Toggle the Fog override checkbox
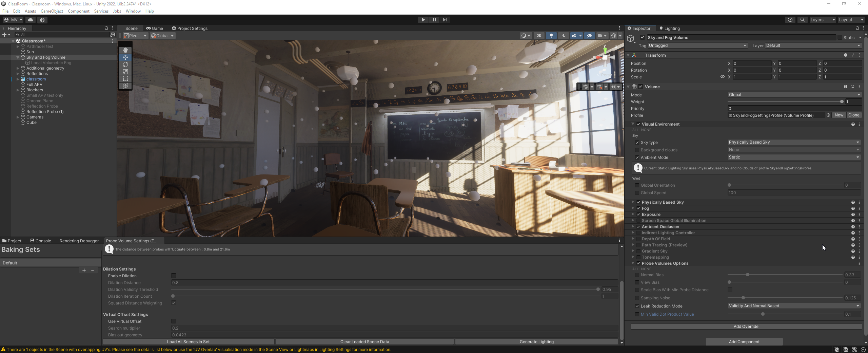The width and height of the screenshot is (868, 353). (x=638, y=208)
